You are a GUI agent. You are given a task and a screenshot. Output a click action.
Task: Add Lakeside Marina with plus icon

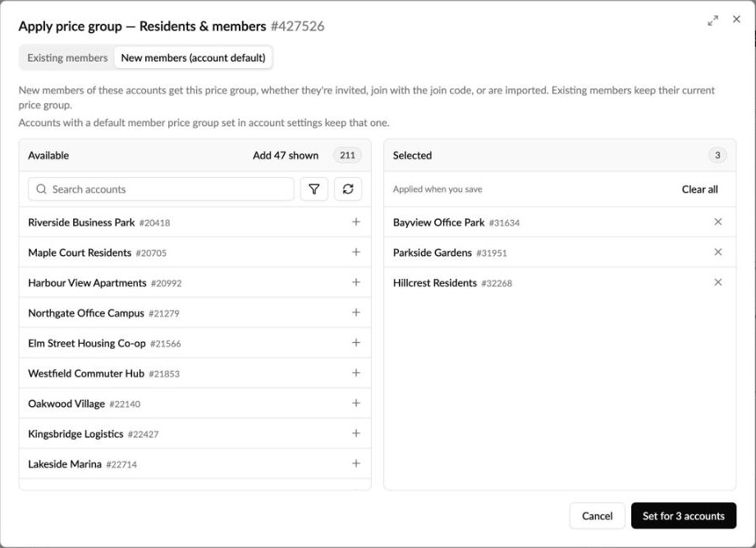click(355, 464)
